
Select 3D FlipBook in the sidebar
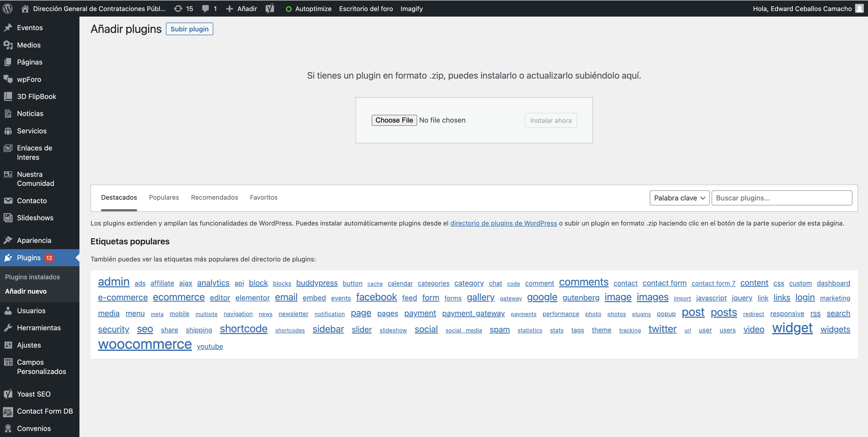(37, 96)
